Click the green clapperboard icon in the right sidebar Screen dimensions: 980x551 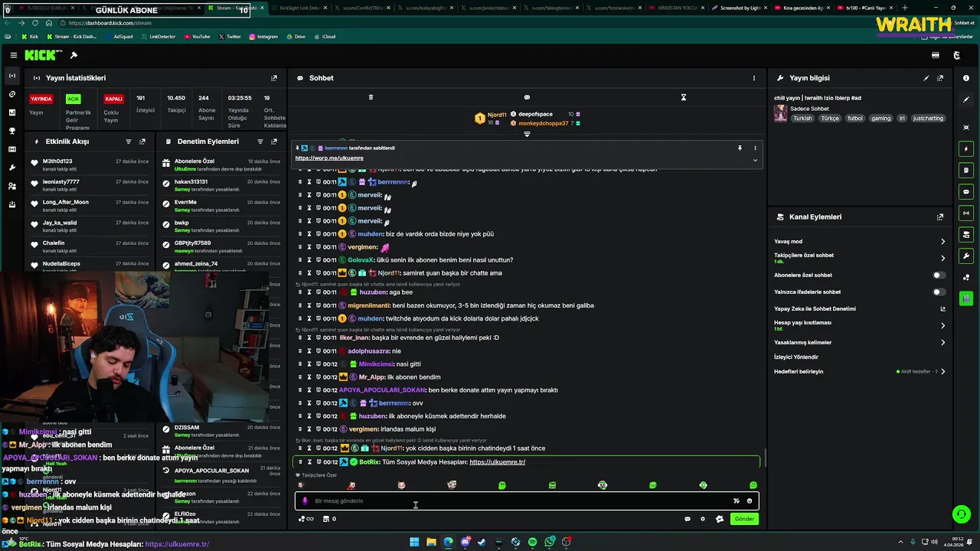[966, 298]
